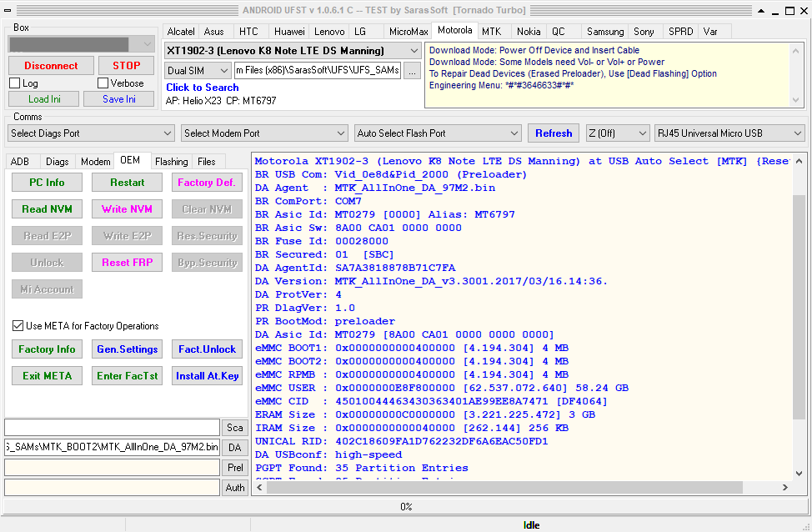The width and height of the screenshot is (812, 532).
Task: Enable the Verbose checkbox
Action: pos(103,83)
